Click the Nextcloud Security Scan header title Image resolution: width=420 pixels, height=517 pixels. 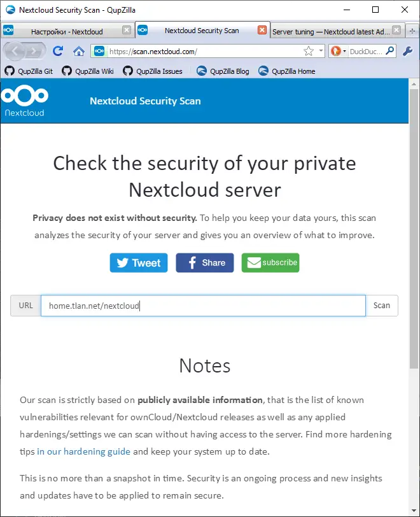tap(145, 101)
